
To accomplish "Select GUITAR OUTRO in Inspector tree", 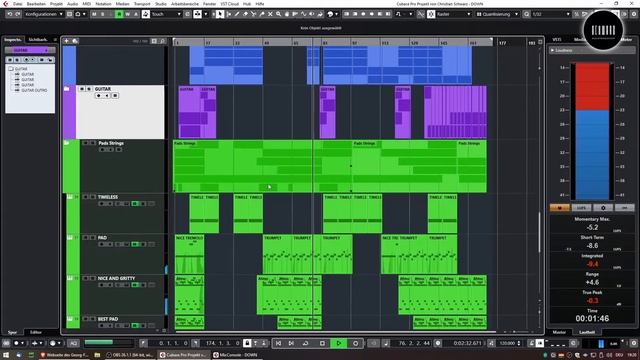I will [x=35, y=90].
